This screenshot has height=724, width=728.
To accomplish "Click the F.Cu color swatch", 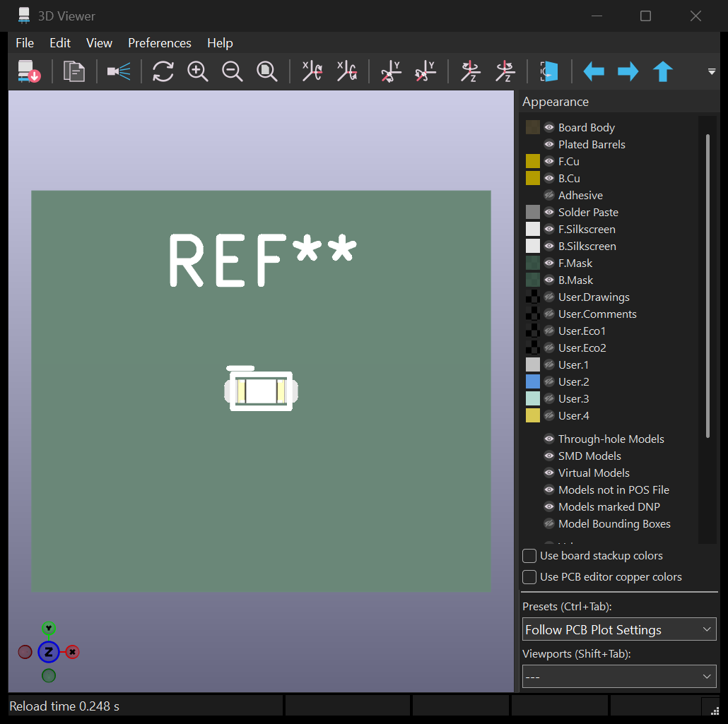I will point(532,161).
